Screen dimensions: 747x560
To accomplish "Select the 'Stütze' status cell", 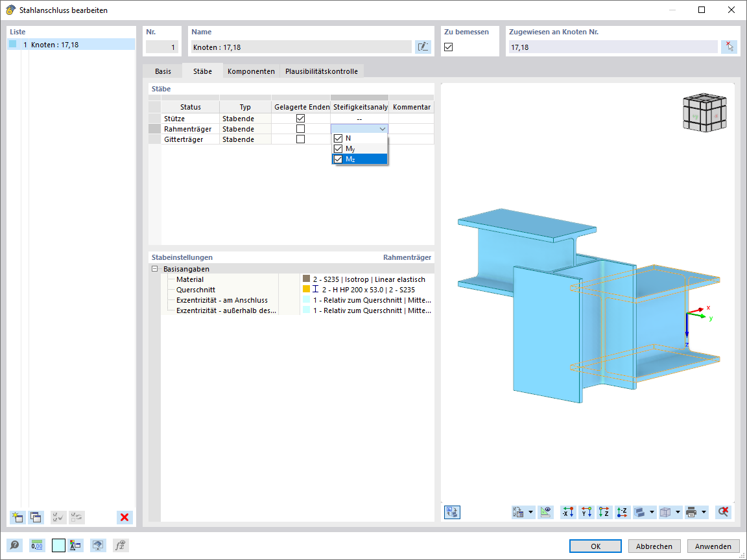I will pos(190,118).
